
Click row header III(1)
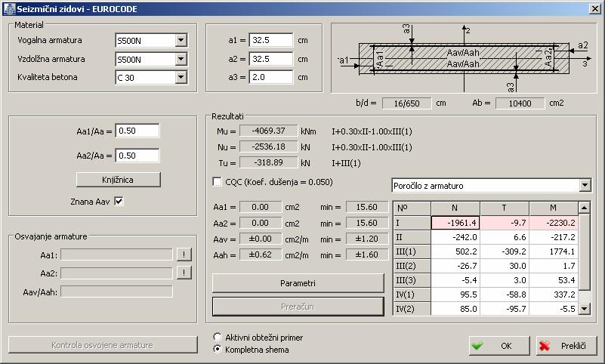412,251
